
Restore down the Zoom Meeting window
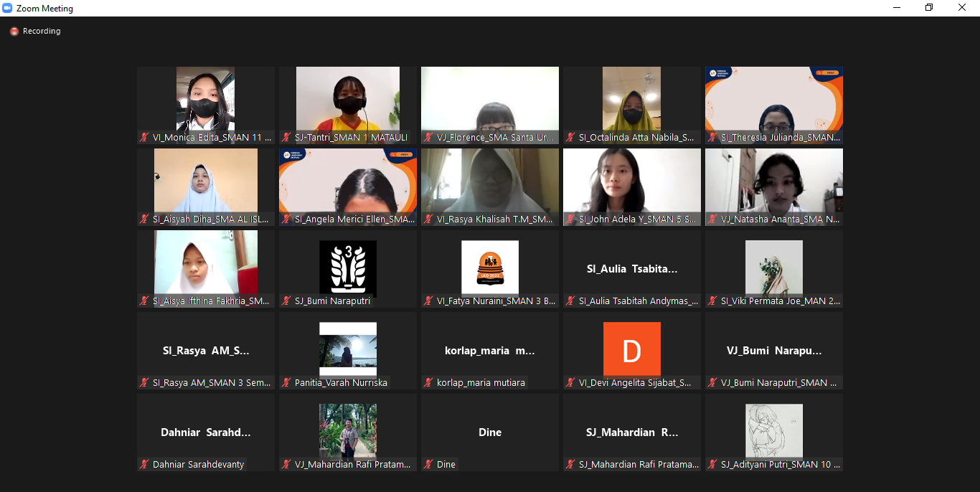(929, 8)
